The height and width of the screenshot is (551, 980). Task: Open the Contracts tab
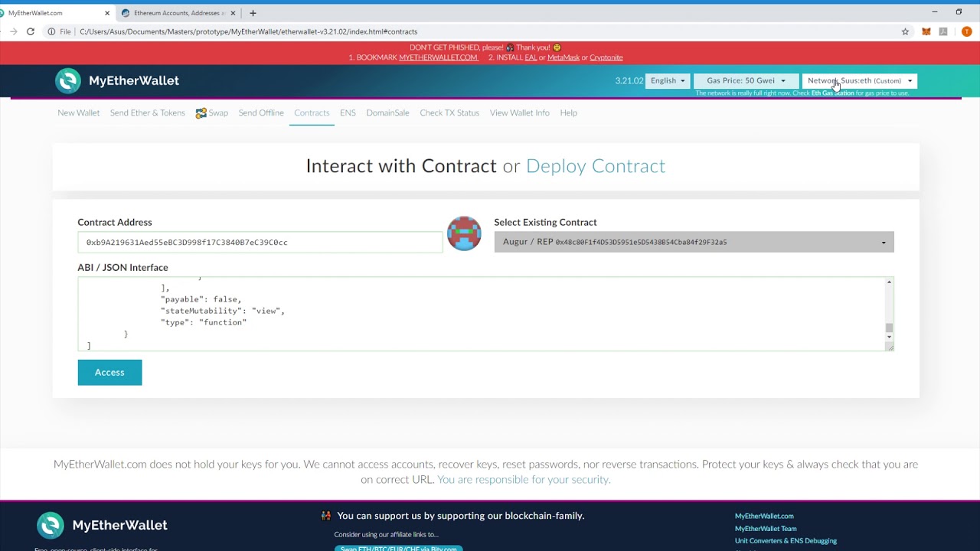coord(312,112)
